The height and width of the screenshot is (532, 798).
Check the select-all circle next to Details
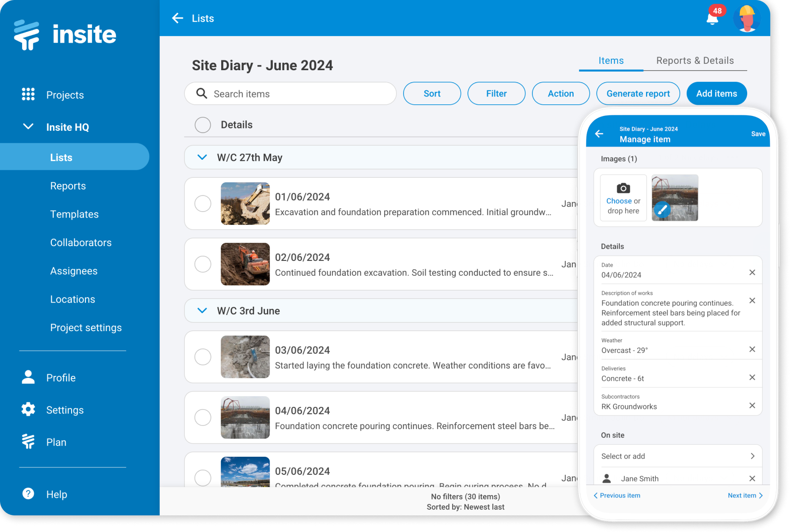[x=203, y=125]
